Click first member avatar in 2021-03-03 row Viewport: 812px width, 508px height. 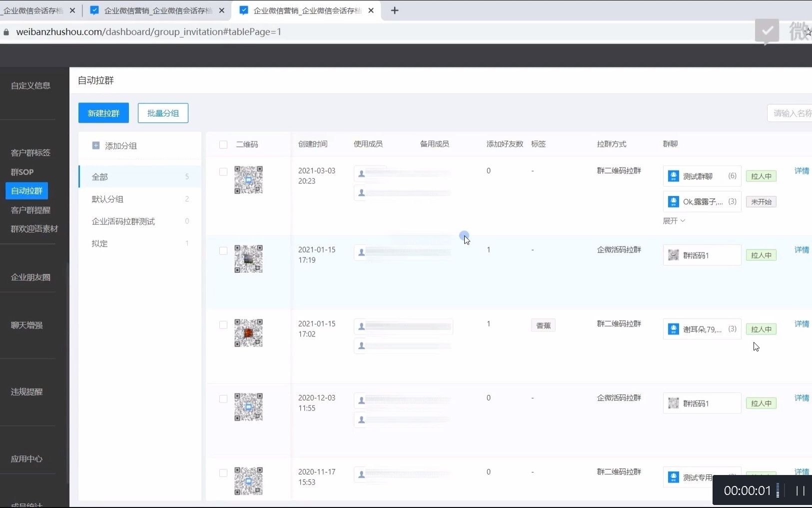click(361, 173)
